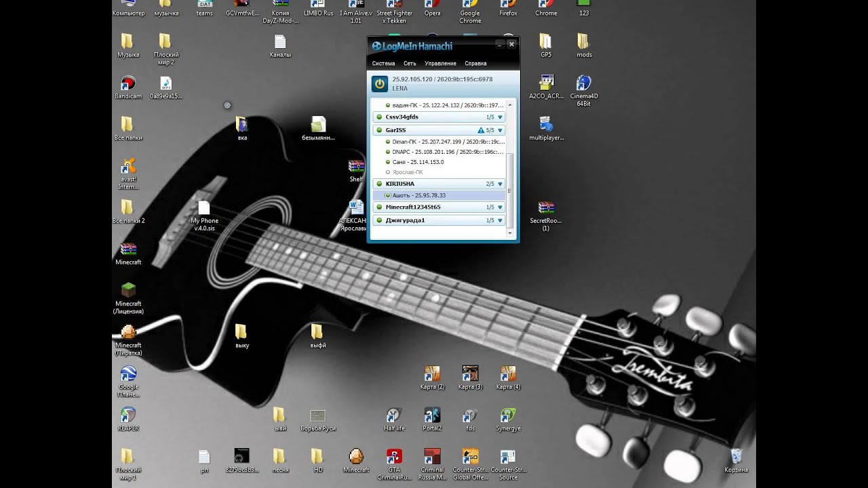This screenshot has width=868, height=488.
Task: Select the Музыка folder
Action: (128, 46)
